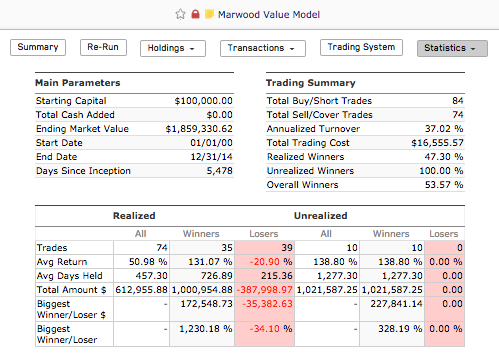The image size is (499, 363).
Task: Select the biggest realized winner 1,230.18 % cell
Action: click(x=202, y=334)
